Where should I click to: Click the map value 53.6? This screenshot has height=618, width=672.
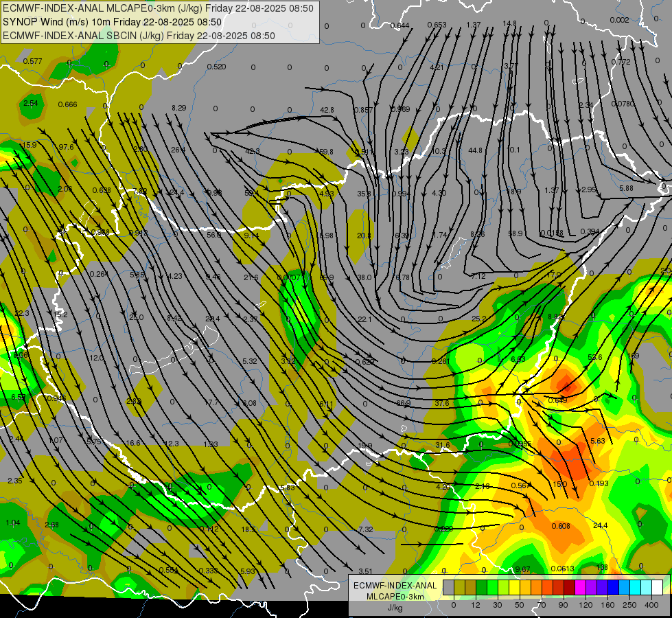(595, 357)
